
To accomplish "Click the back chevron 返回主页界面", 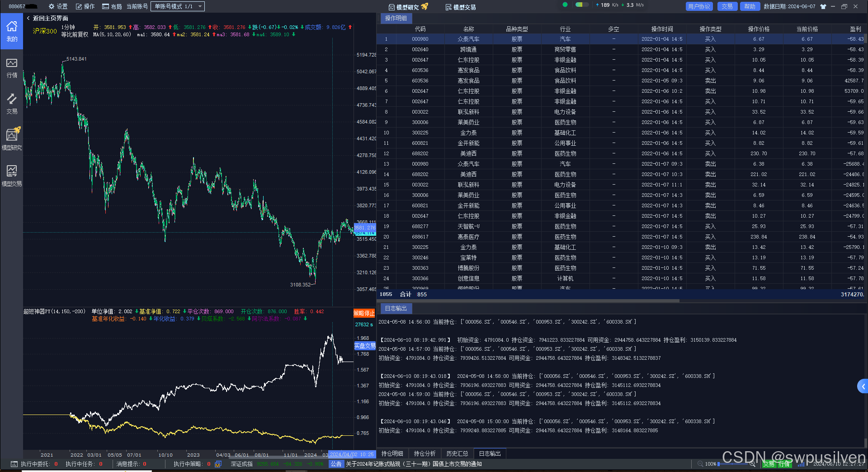I will [28, 18].
